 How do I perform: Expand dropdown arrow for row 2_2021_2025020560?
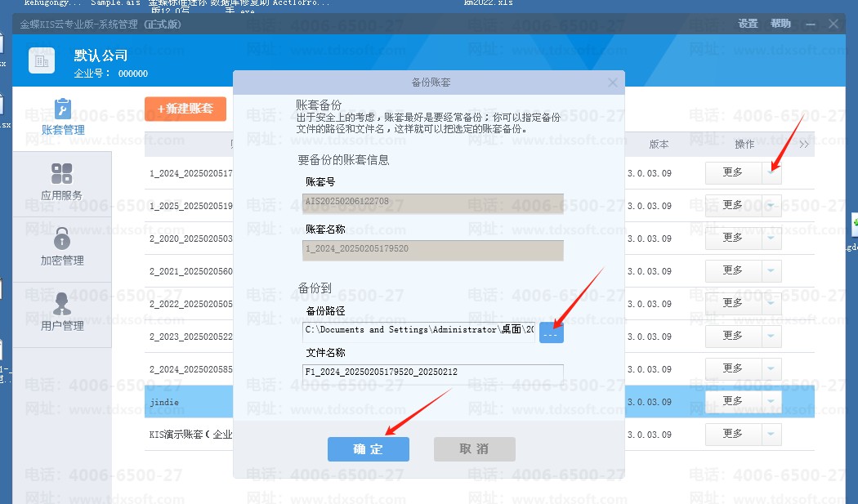point(771,271)
